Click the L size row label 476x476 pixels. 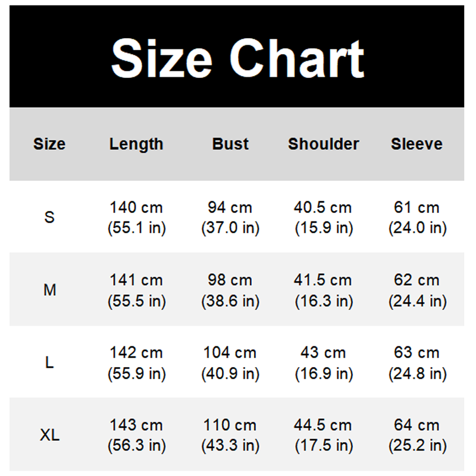point(49,362)
